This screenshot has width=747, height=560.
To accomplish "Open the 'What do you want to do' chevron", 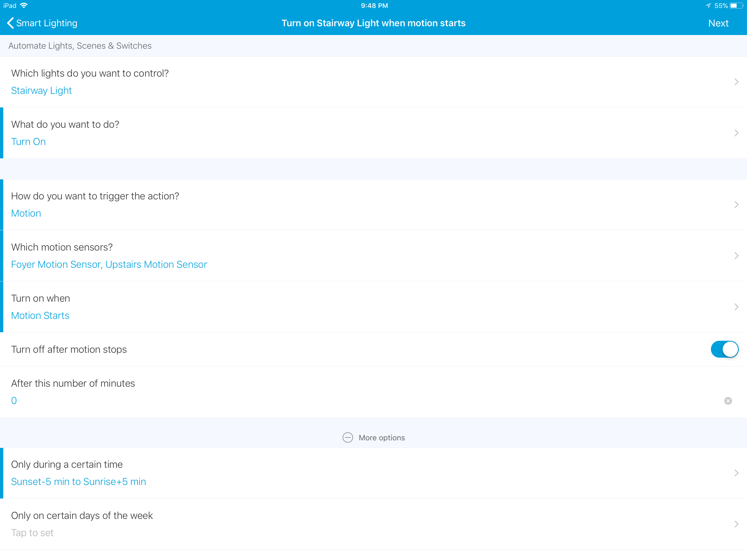I will pos(736,133).
